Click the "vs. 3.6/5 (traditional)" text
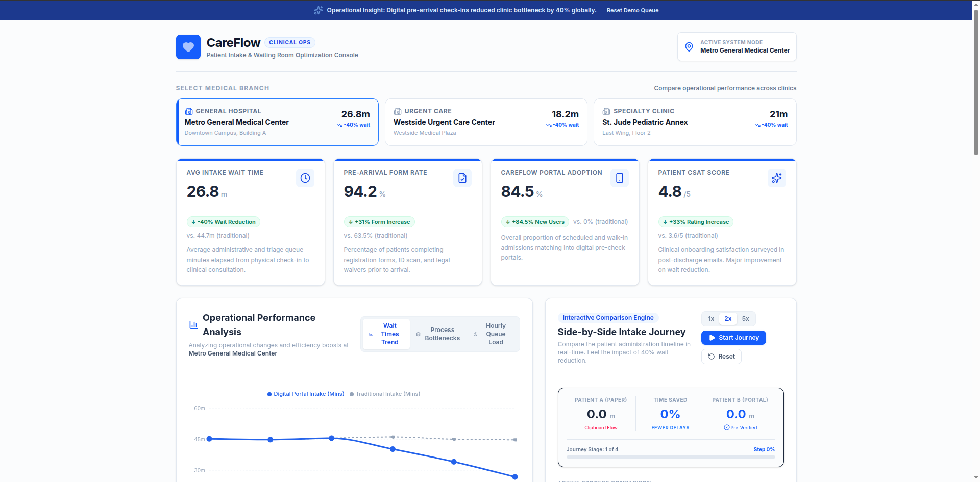This screenshot has height=482, width=980. (688, 236)
